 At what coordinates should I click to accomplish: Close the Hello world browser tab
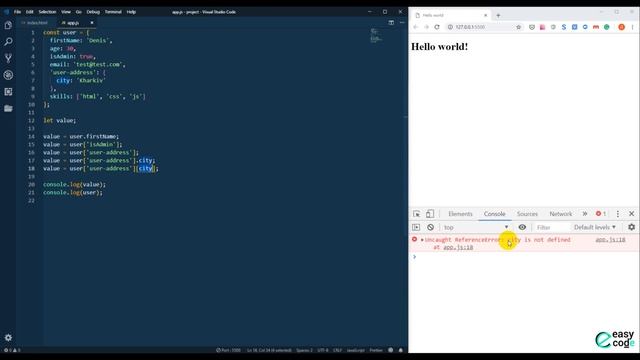point(485,16)
